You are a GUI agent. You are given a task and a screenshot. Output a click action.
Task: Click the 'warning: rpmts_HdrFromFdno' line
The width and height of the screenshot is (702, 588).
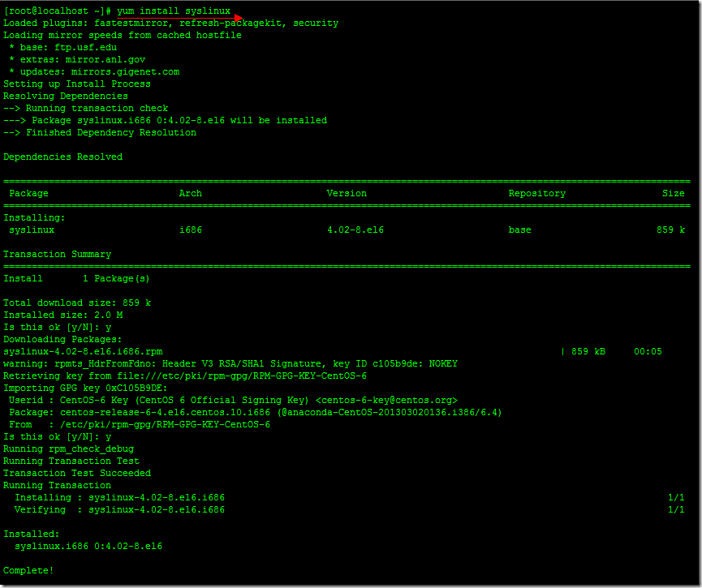point(230,364)
